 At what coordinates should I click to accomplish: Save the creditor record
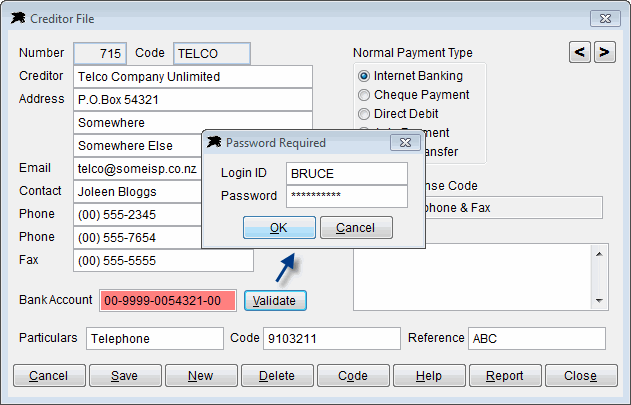pyautogui.click(x=125, y=376)
